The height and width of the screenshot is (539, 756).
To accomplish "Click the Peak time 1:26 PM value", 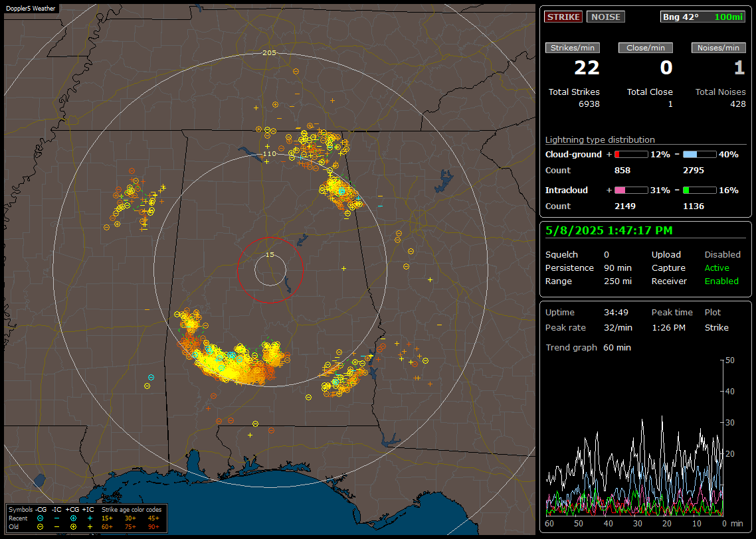I will (x=668, y=327).
